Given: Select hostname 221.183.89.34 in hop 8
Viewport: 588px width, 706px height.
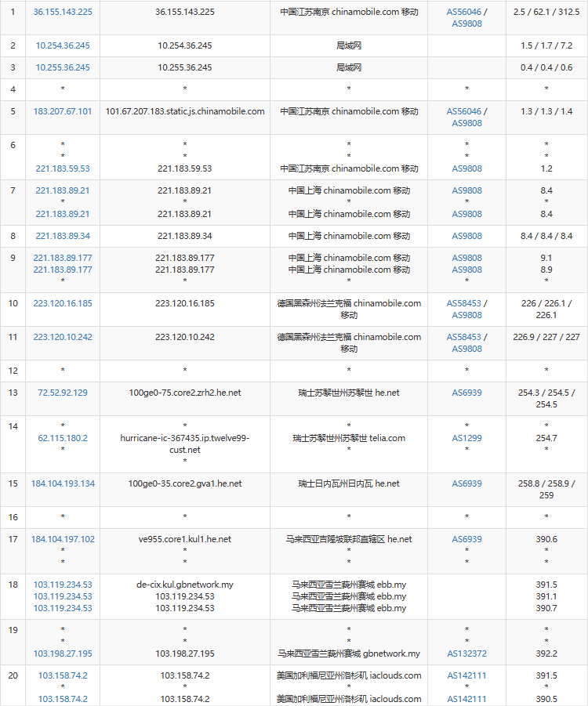Looking at the screenshot, I should [185, 236].
